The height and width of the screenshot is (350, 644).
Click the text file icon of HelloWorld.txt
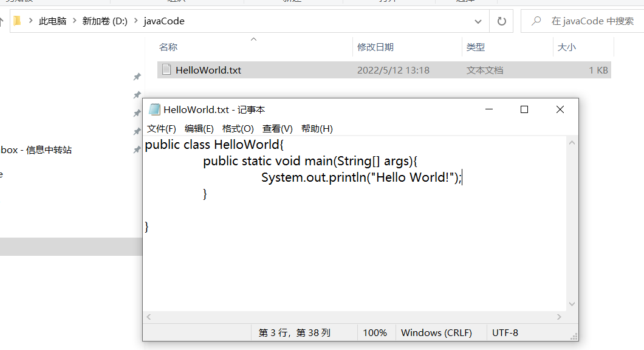pyautogui.click(x=166, y=69)
